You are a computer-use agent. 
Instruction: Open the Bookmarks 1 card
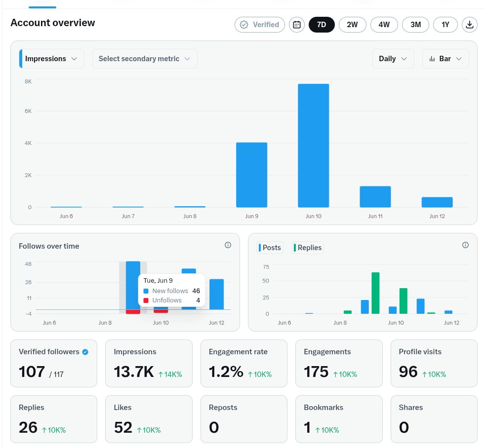click(339, 419)
